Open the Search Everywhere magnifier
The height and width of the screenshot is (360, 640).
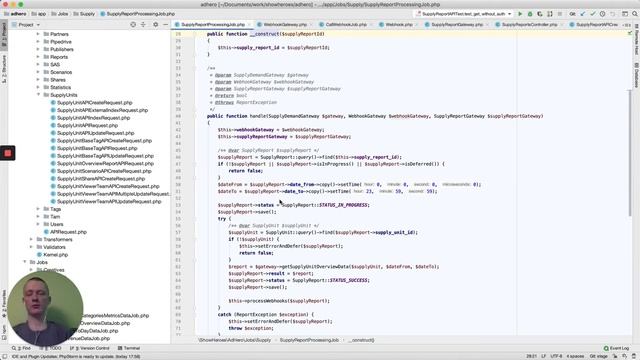pyautogui.click(x=635, y=14)
